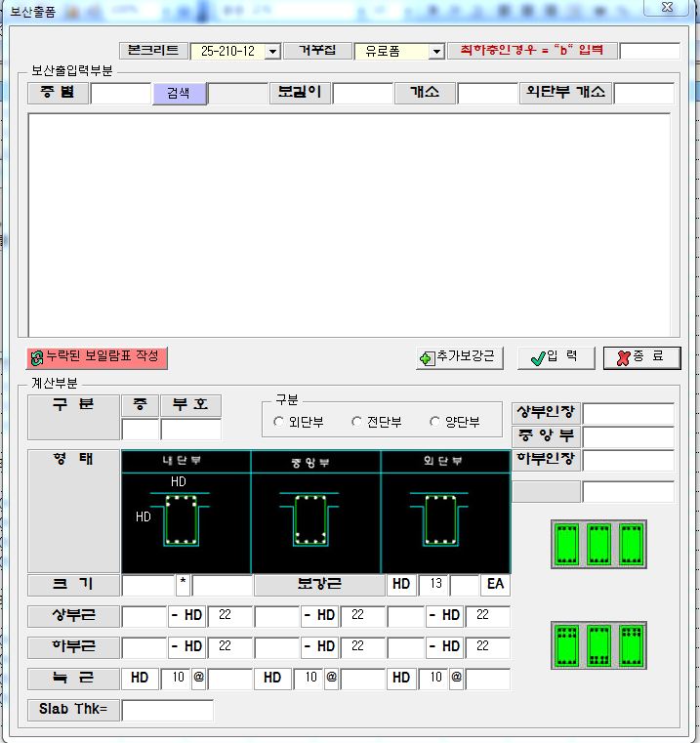Focus the 부호 field under 구분
Image resolution: width=700 pixels, height=743 pixels.
click(x=191, y=430)
